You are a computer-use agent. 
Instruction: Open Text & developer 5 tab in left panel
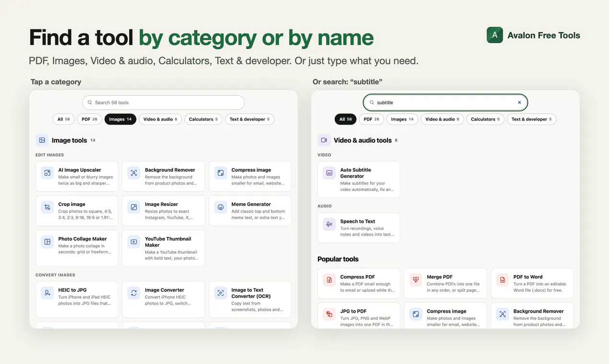point(249,119)
